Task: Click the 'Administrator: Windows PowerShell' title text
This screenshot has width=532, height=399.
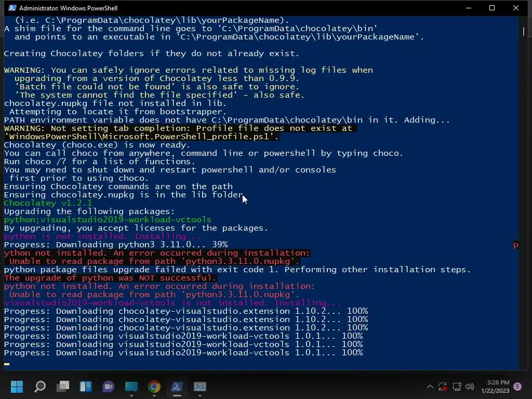Action: 68,8
